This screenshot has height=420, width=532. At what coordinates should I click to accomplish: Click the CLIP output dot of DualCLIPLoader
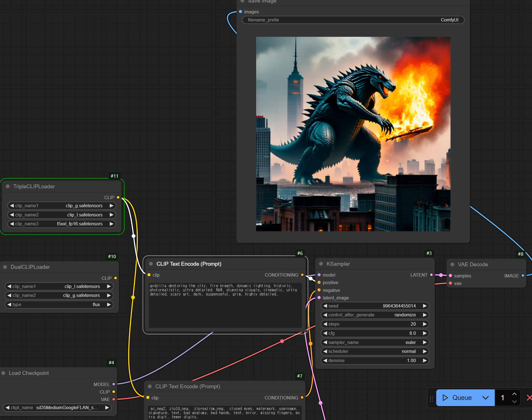[x=116, y=278]
